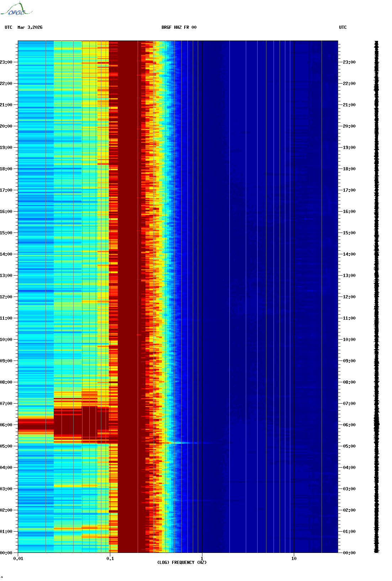
Task: Click the 00:00 label on left axis
Action: [6, 553]
